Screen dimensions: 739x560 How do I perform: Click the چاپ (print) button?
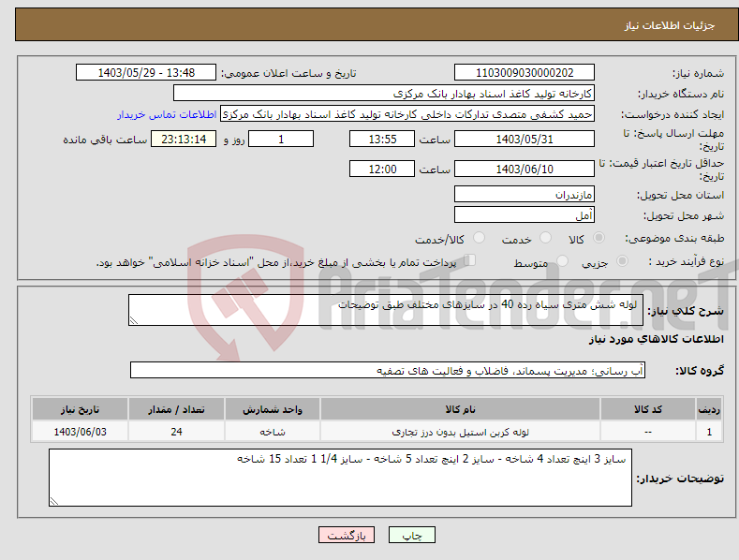[x=411, y=535]
